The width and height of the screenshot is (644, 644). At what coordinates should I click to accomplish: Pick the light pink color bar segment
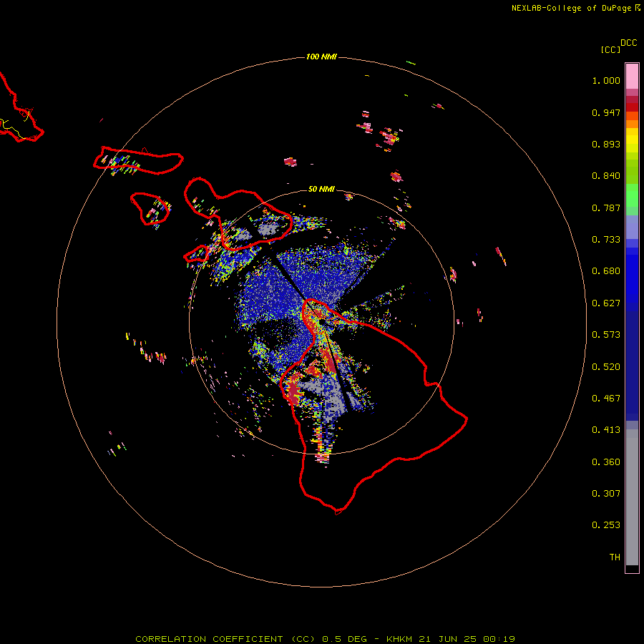pyautogui.click(x=632, y=77)
